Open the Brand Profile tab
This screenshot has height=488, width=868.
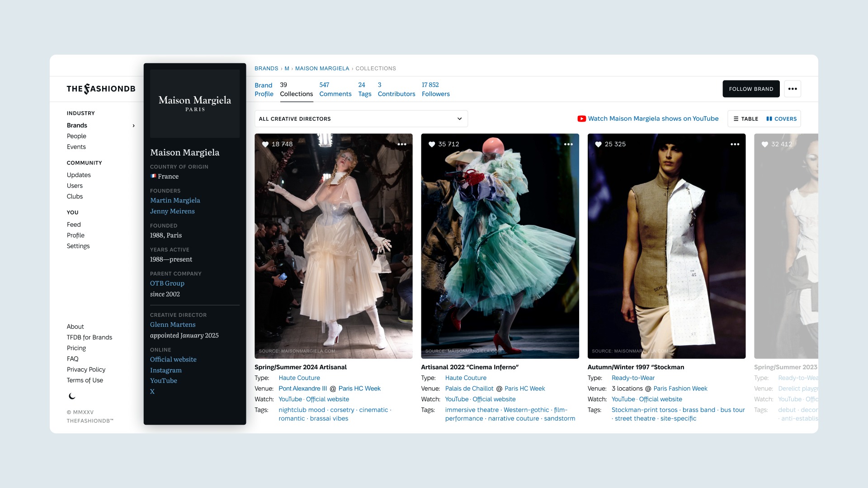tap(264, 89)
